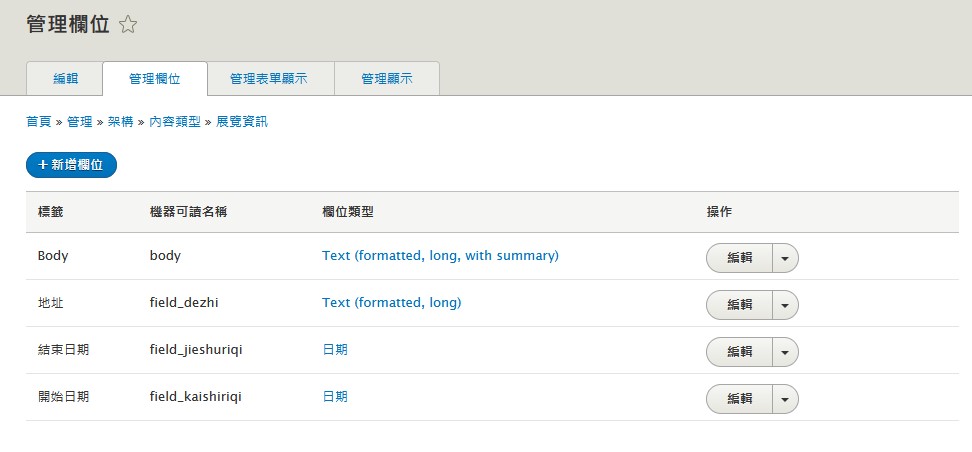This screenshot has height=452, width=972.
Task: Open dropdown arrow for Body row
Action: [x=785, y=257]
